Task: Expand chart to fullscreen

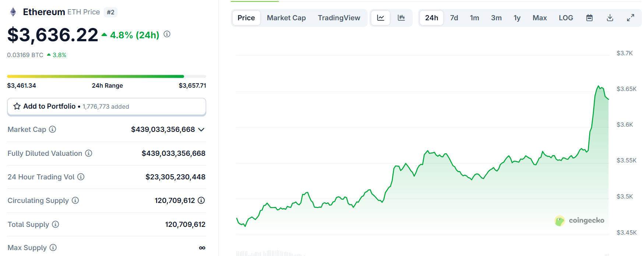Action: (x=631, y=18)
